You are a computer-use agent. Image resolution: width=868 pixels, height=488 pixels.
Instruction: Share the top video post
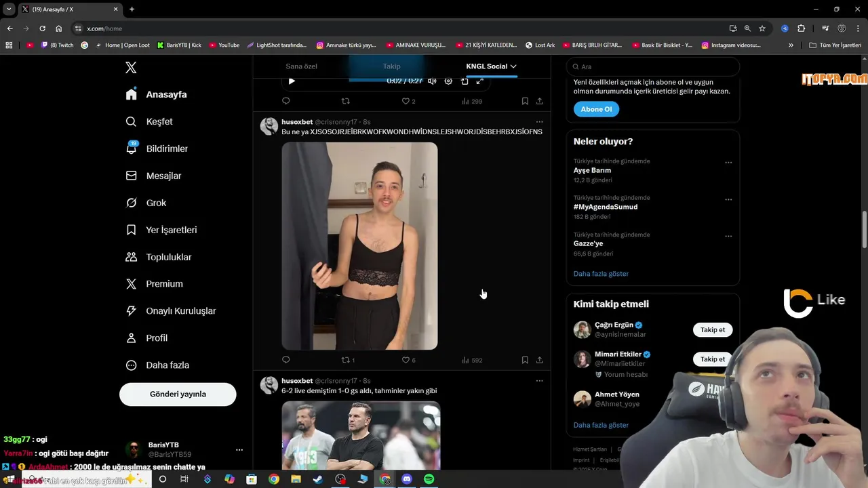[540, 101]
